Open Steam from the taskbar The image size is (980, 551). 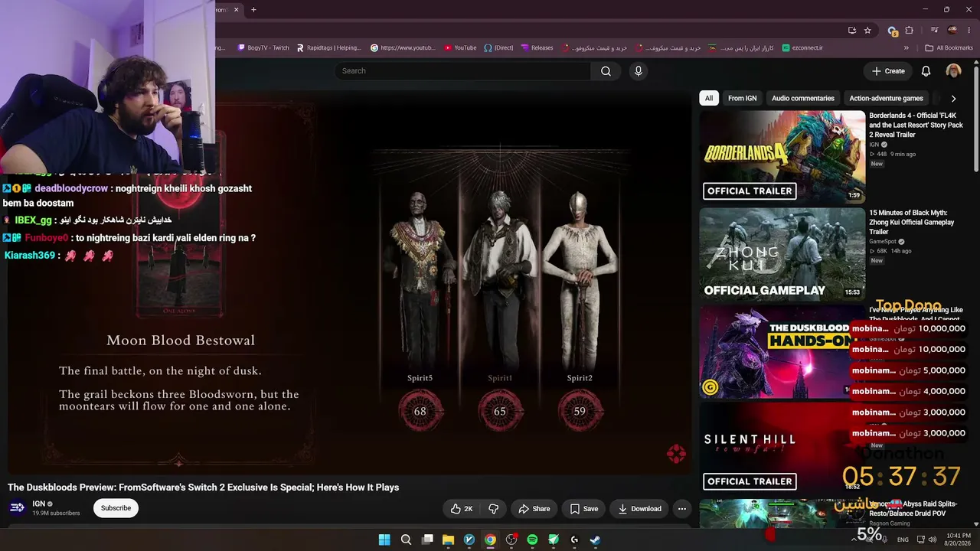595,540
